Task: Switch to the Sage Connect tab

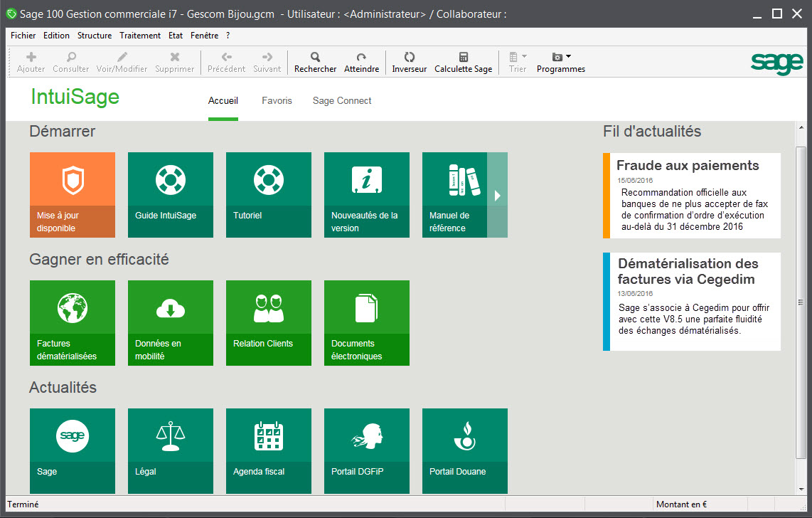Action: (342, 101)
